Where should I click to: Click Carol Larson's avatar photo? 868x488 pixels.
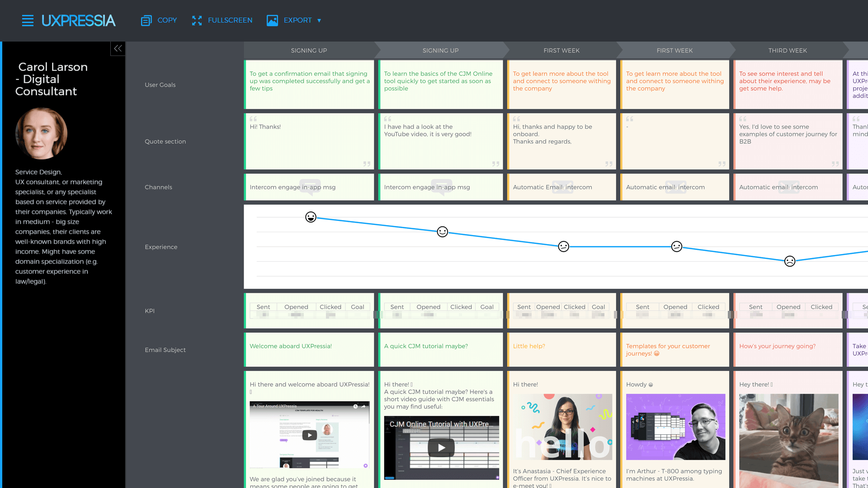(x=41, y=133)
